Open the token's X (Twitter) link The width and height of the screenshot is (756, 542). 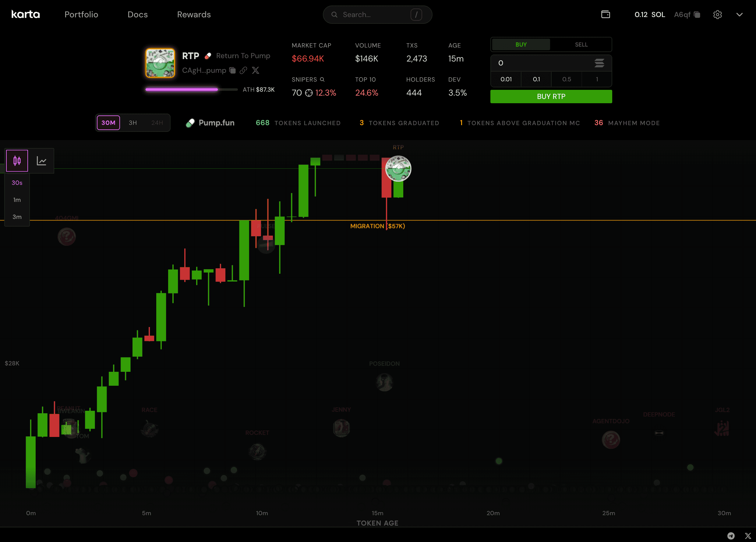coord(255,70)
